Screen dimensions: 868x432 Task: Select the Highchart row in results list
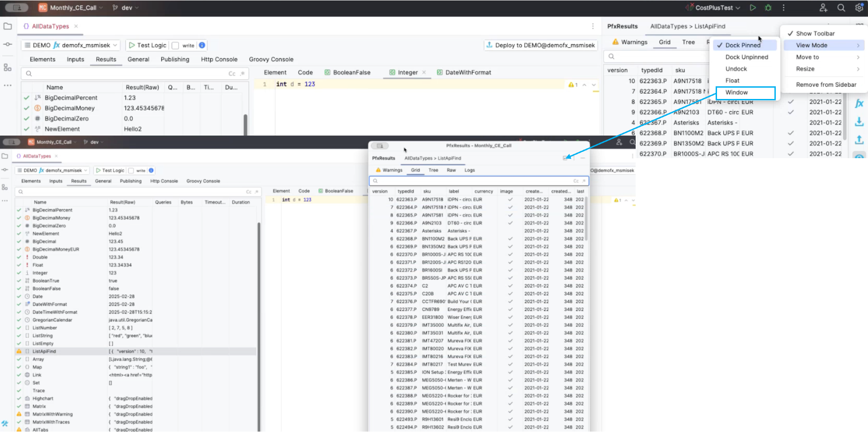click(x=43, y=399)
